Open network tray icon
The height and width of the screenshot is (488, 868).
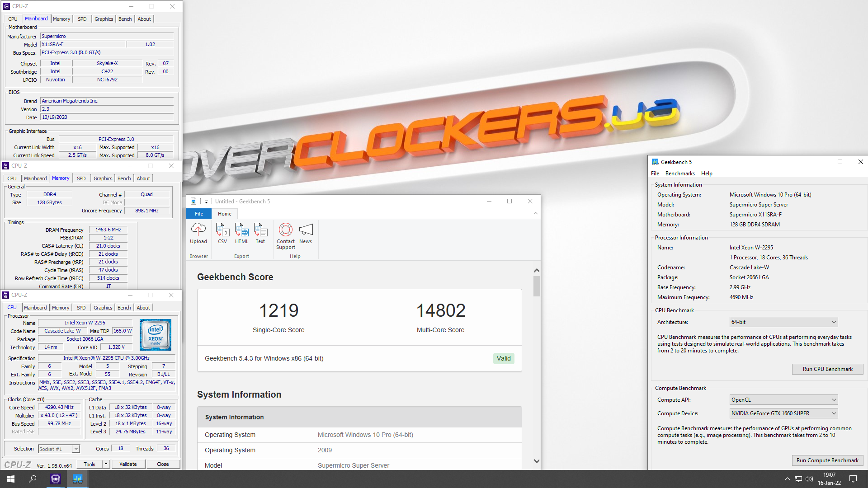[x=798, y=479]
